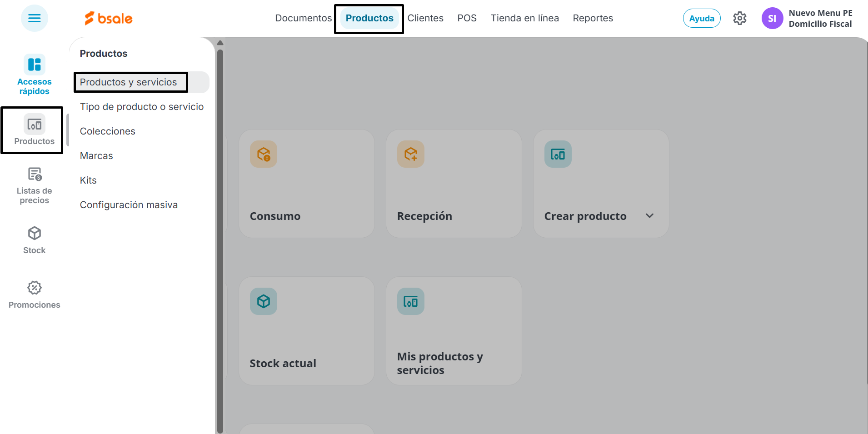
Task: Open Accesos rápidos in the sidebar
Action: tap(35, 75)
